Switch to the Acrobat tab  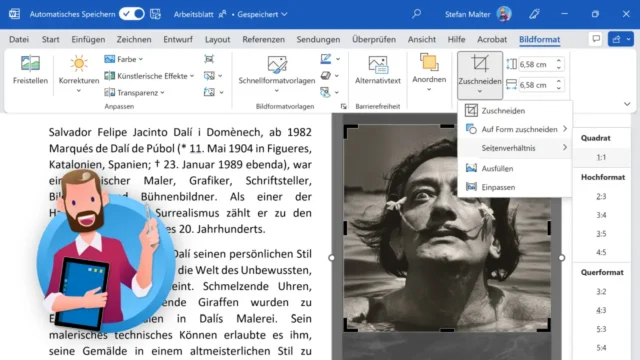coord(492,40)
